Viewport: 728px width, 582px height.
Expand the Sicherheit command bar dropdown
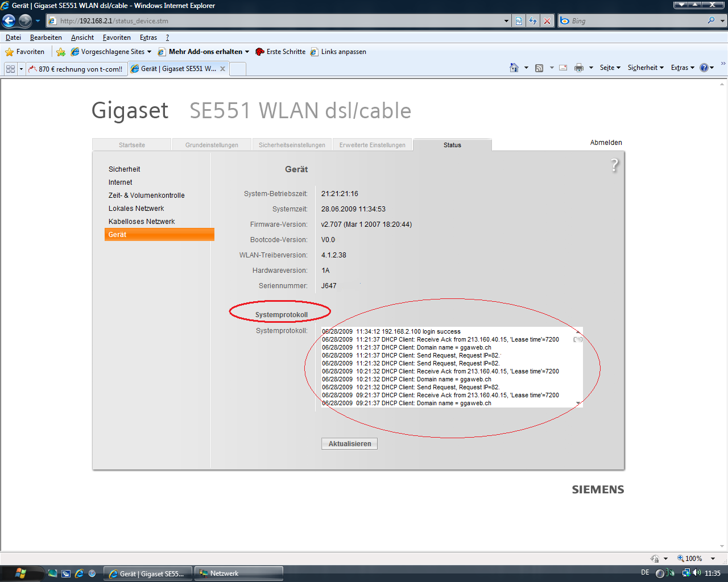[646, 68]
